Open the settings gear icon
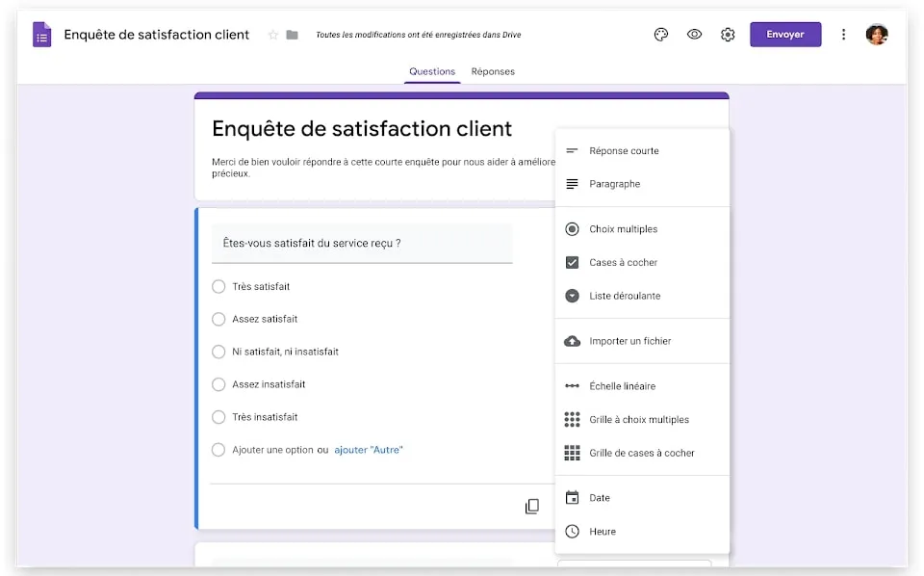This screenshot has width=924, height=576. (x=728, y=35)
